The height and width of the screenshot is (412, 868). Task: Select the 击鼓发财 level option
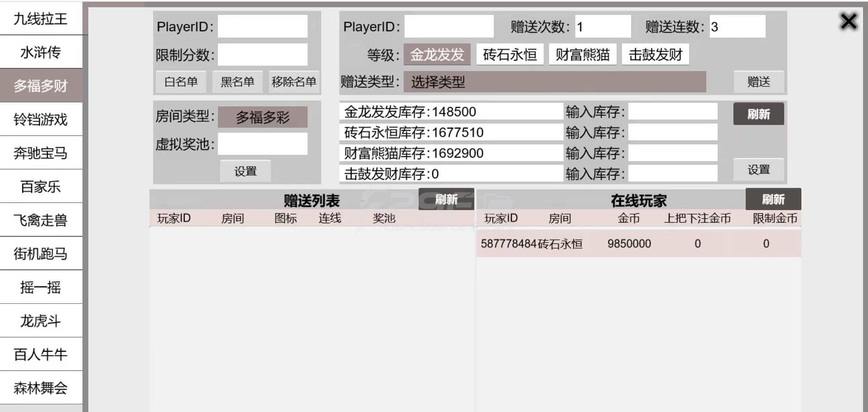point(656,55)
